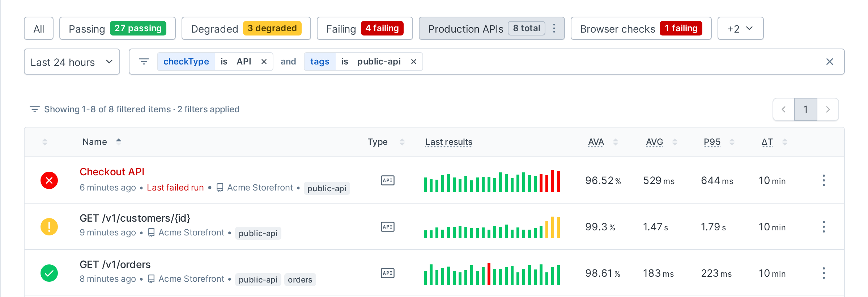
Task: Sort the table by ΔT frequency column
Action: [x=774, y=142]
